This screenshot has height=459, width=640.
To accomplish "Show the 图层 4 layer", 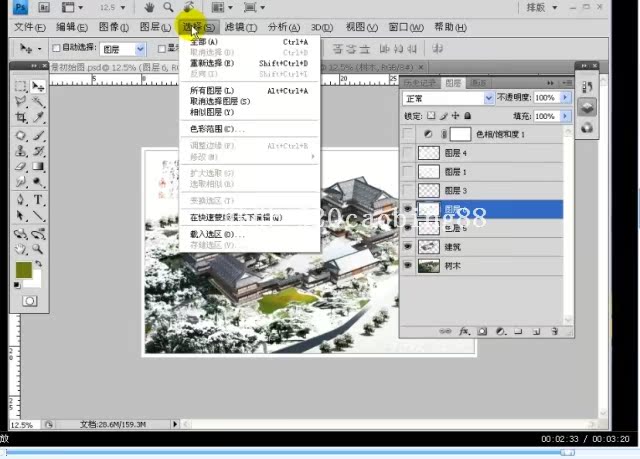I will click(x=407, y=153).
